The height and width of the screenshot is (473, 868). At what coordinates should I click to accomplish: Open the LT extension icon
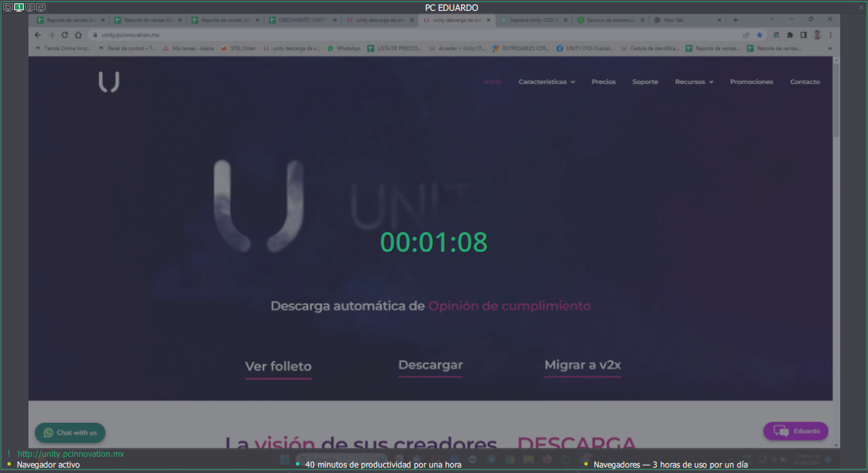pos(776,35)
